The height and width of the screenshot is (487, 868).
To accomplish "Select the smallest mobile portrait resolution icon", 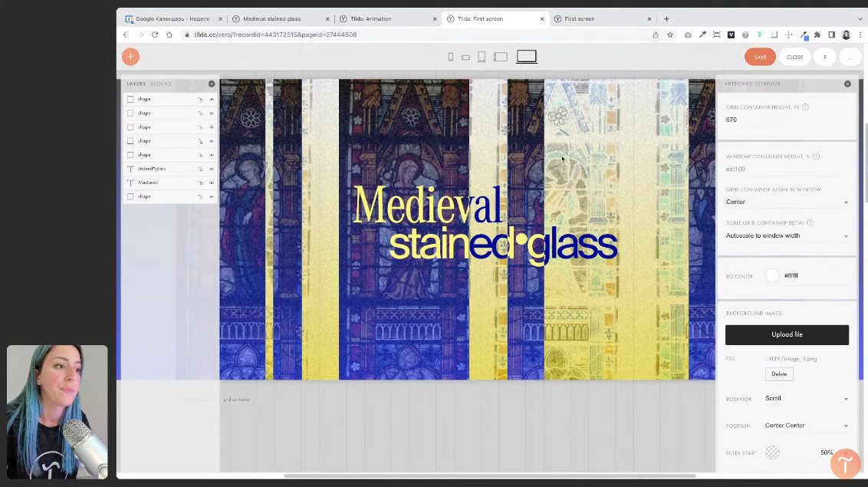I will click(451, 57).
